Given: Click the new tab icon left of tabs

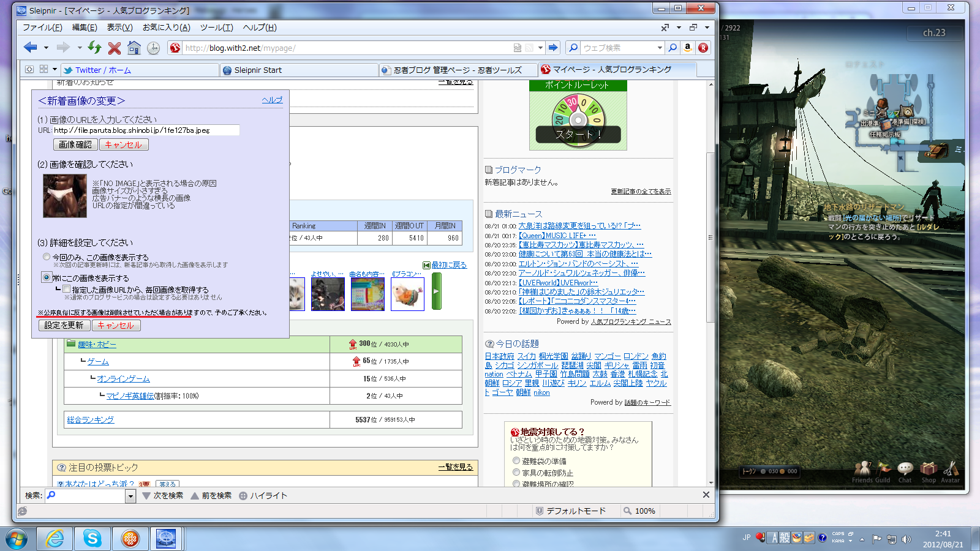Looking at the screenshot, I should 29,69.
